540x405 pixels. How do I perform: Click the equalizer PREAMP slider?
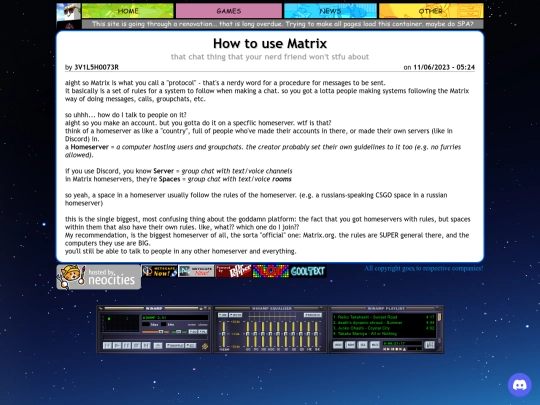coord(224,334)
